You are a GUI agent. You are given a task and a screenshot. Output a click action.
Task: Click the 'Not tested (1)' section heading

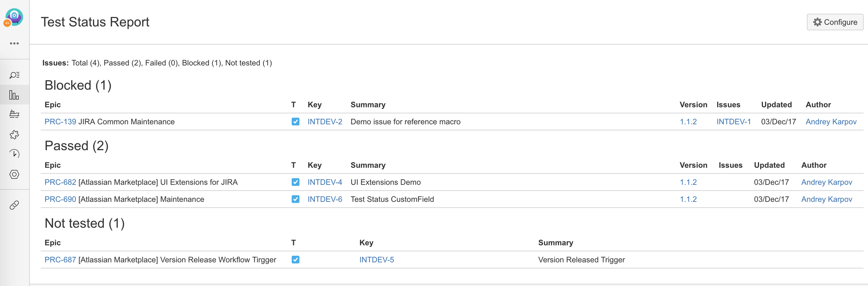tap(85, 223)
